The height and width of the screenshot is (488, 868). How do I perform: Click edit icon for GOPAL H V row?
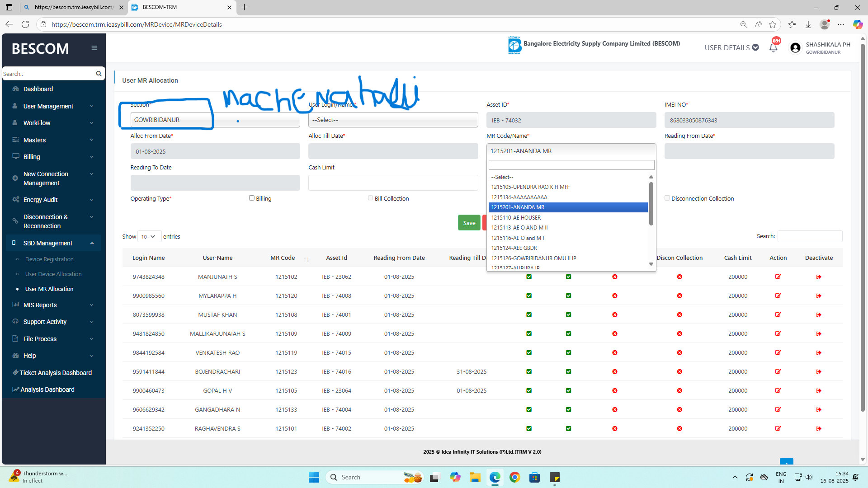pos(778,390)
